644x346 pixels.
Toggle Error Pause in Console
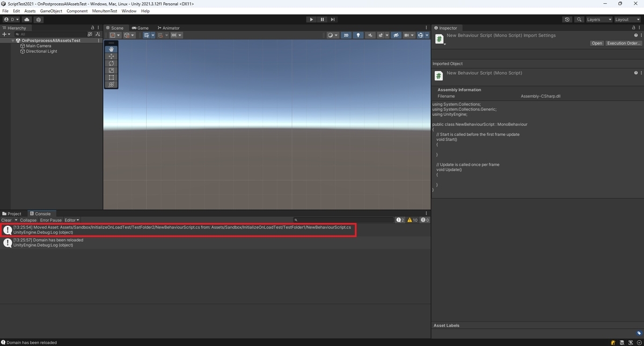(x=51, y=220)
